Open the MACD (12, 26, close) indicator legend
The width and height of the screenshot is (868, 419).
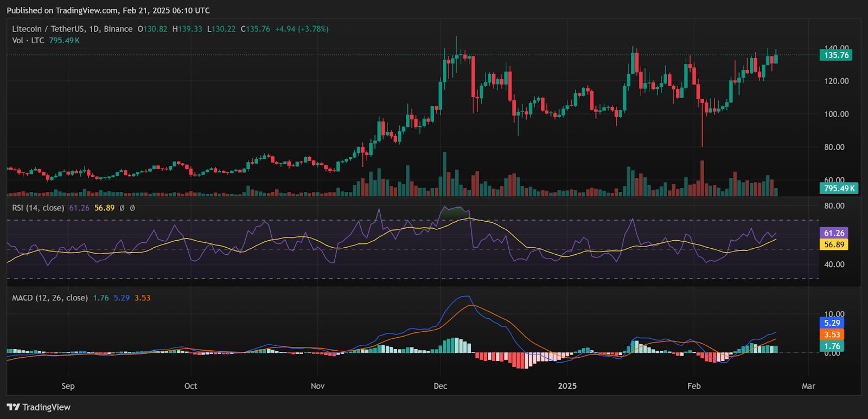point(50,298)
